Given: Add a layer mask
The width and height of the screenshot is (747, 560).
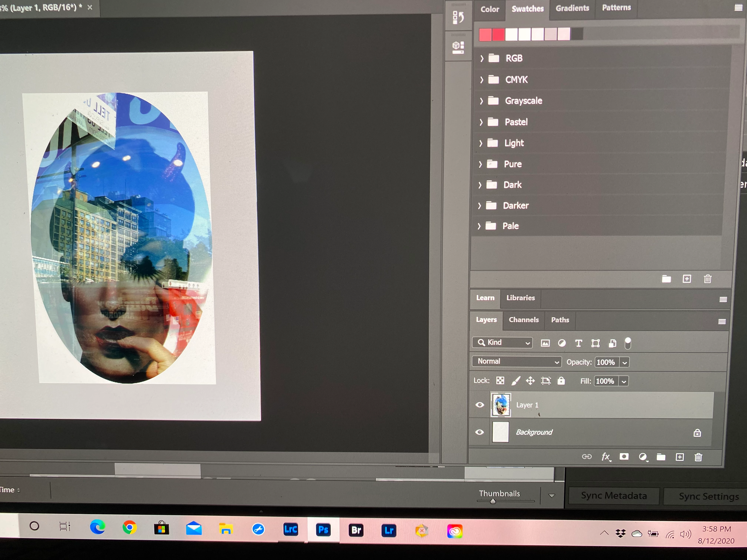Looking at the screenshot, I should [x=624, y=457].
